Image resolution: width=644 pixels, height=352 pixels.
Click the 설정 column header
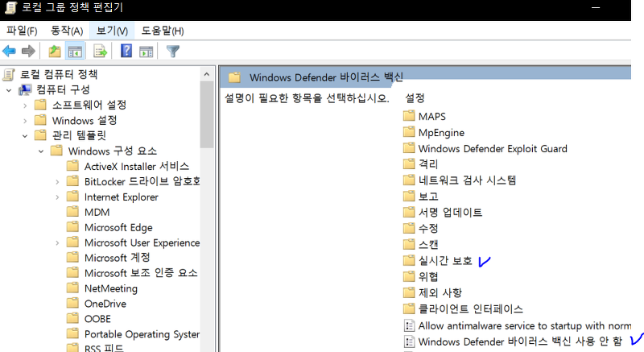415,98
